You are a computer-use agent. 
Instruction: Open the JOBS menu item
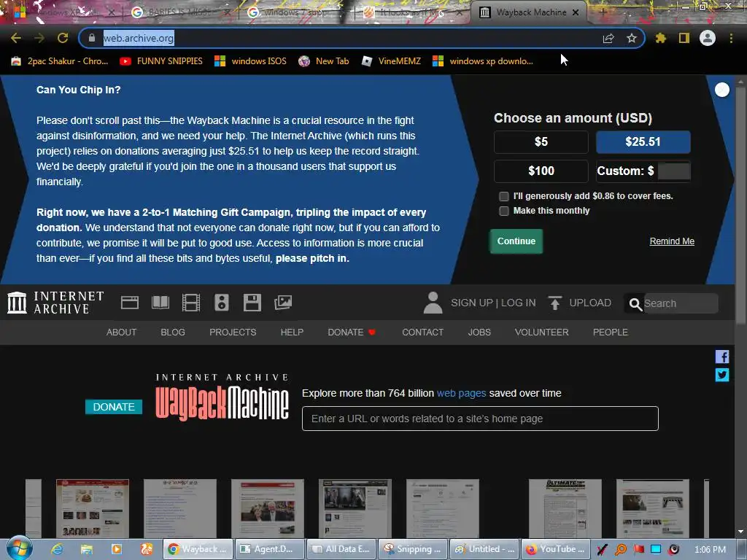click(x=479, y=332)
